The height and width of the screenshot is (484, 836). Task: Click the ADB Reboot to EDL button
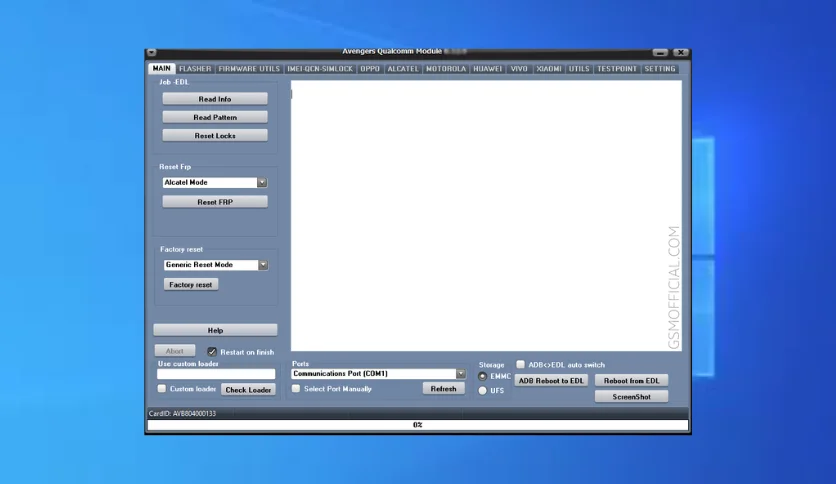551,381
